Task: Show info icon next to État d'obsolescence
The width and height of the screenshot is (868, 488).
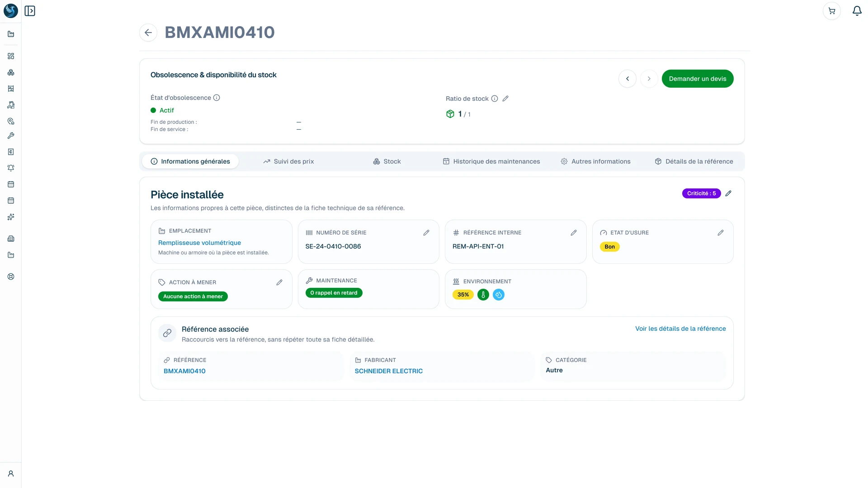Action: tap(217, 98)
